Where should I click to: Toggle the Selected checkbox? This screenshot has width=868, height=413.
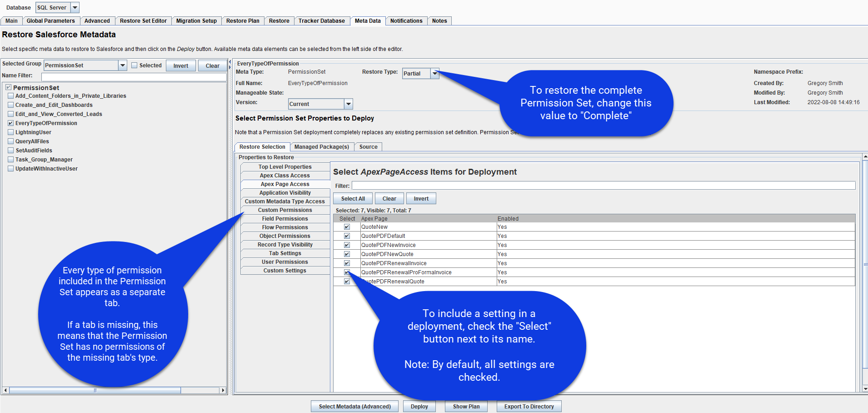(x=135, y=65)
